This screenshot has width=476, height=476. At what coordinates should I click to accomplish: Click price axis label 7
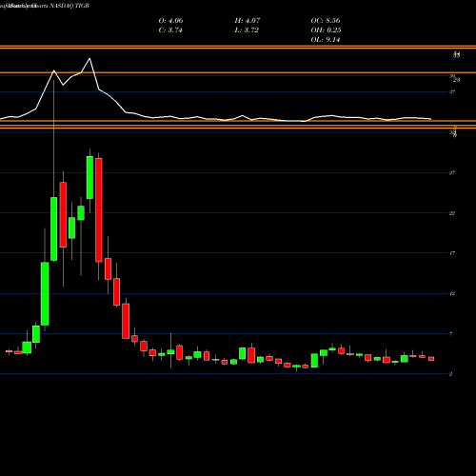[451, 334]
